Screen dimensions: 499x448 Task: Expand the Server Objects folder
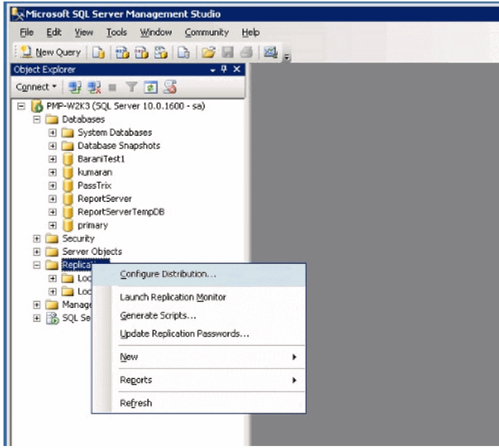tap(37, 251)
